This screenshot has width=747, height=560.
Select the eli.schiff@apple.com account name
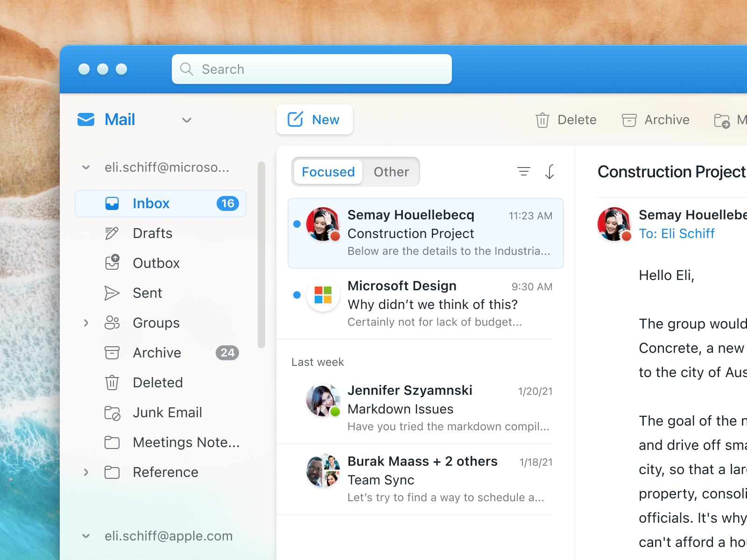pos(169,536)
